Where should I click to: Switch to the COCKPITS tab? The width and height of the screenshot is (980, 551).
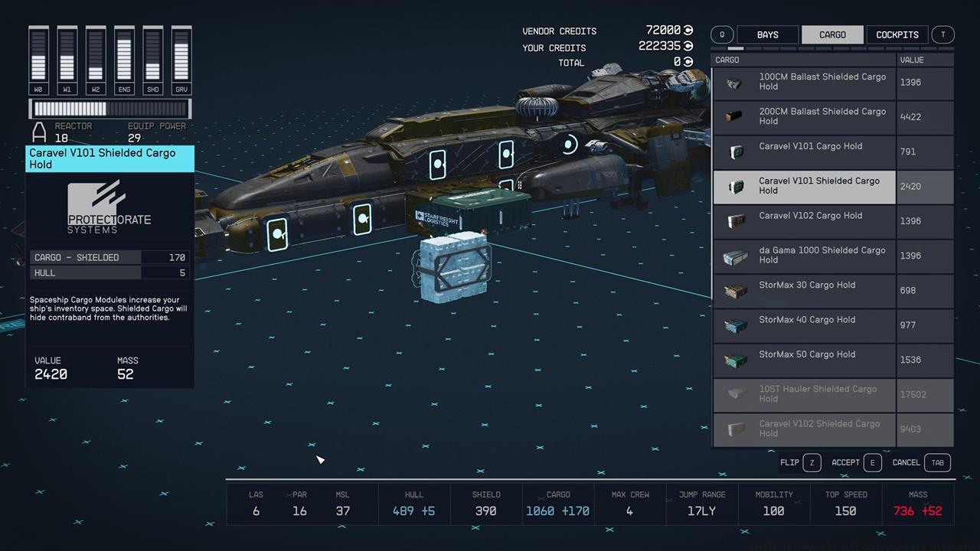click(897, 34)
